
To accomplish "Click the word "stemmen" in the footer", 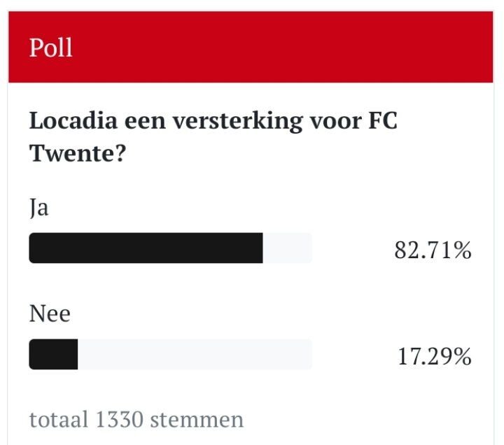I will click(x=197, y=419).
